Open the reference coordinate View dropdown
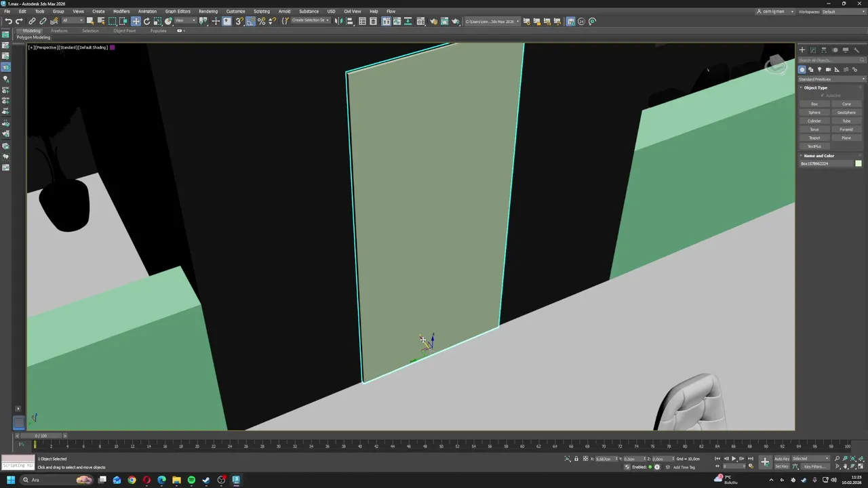The image size is (868, 488). point(185,21)
